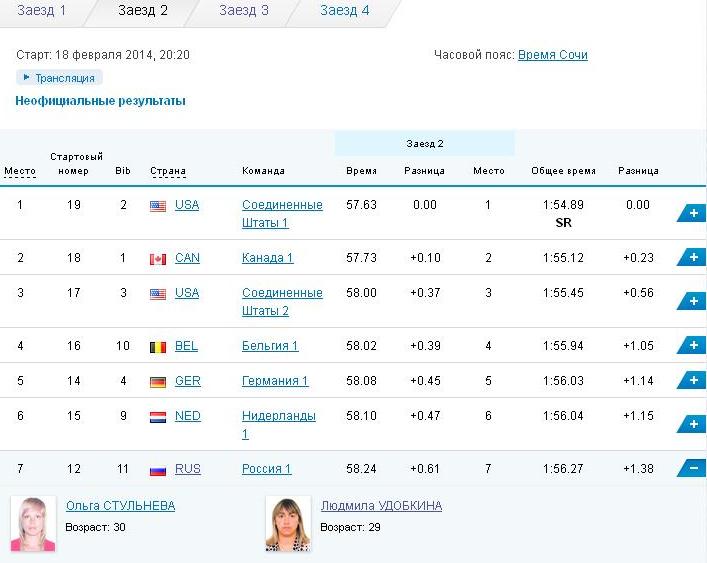Switch to the Заезд 1 tab
The height and width of the screenshot is (563, 707).
click(x=41, y=10)
